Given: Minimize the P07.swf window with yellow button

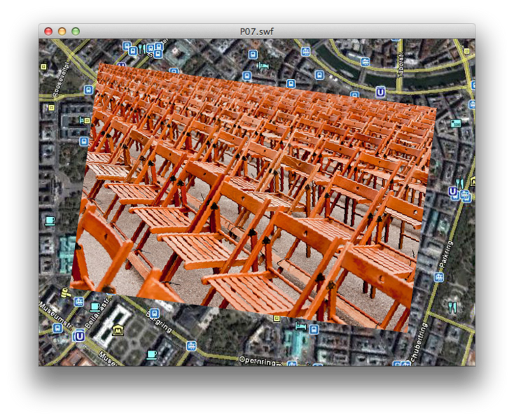Looking at the screenshot, I should click(x=62, y=31).
